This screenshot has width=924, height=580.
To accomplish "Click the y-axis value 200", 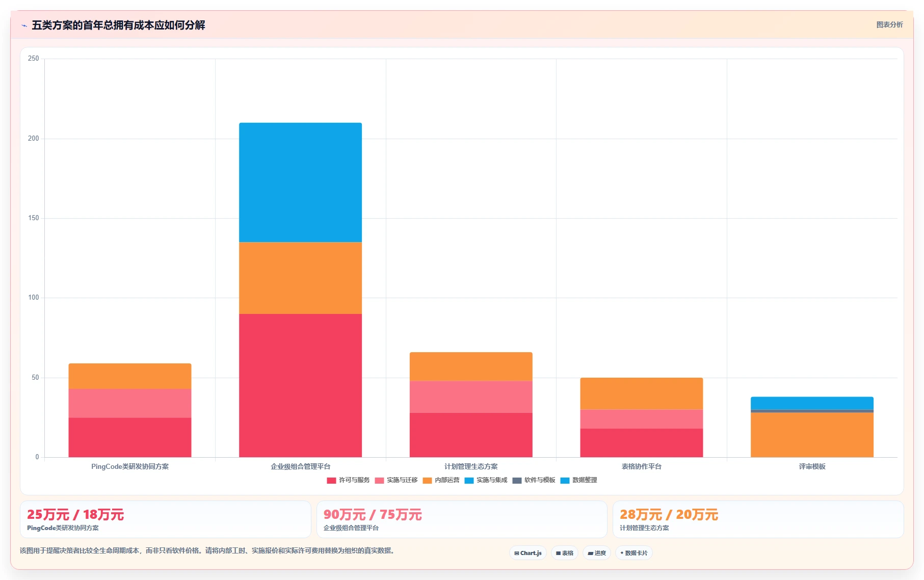I will [x=33, y=139].
